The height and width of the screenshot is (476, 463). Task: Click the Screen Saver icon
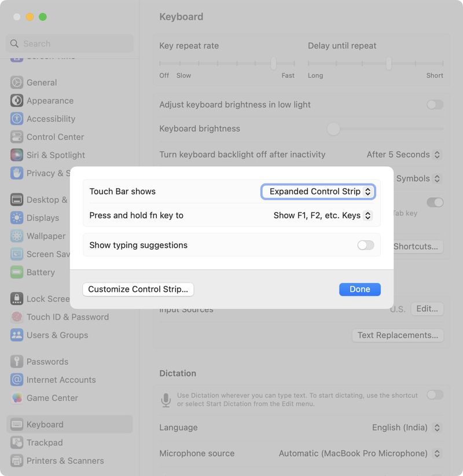pos(17,254)
